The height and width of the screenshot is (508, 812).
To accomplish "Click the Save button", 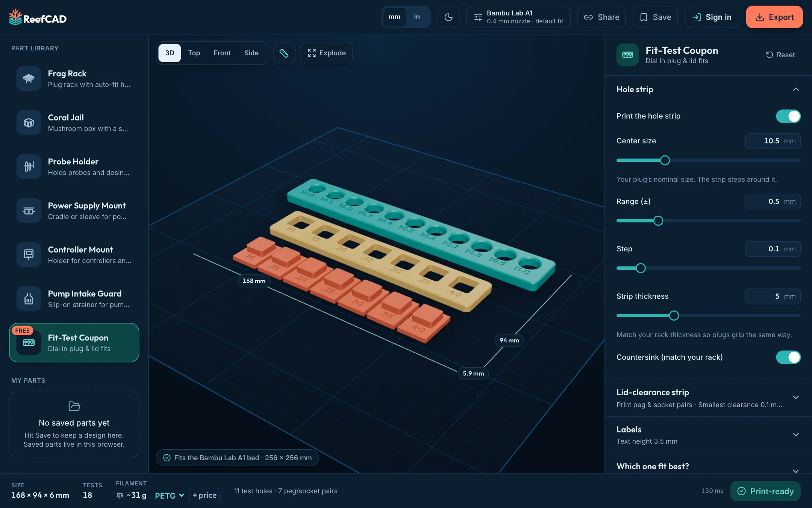I will pos(655,17).
